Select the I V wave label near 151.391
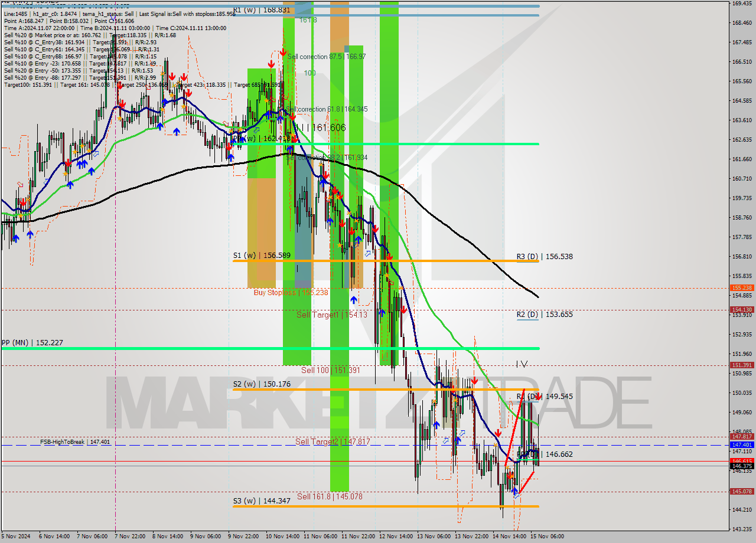This screenshot has width=756, height=543. click(x=522, y=364)
